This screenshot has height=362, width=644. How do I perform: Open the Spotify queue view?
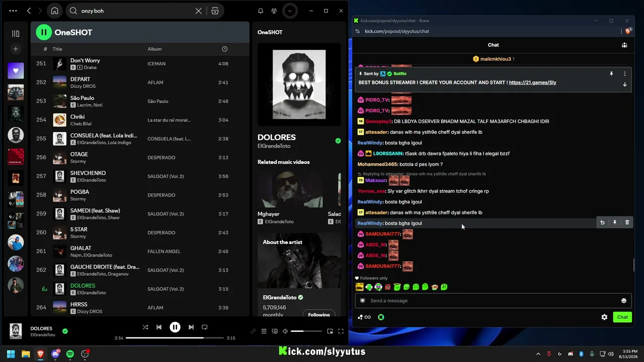tap(264, 331)
